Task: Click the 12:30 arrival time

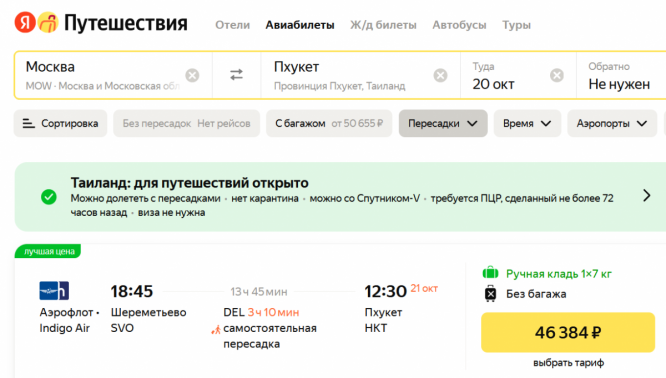Action: (x=386, y=291)
